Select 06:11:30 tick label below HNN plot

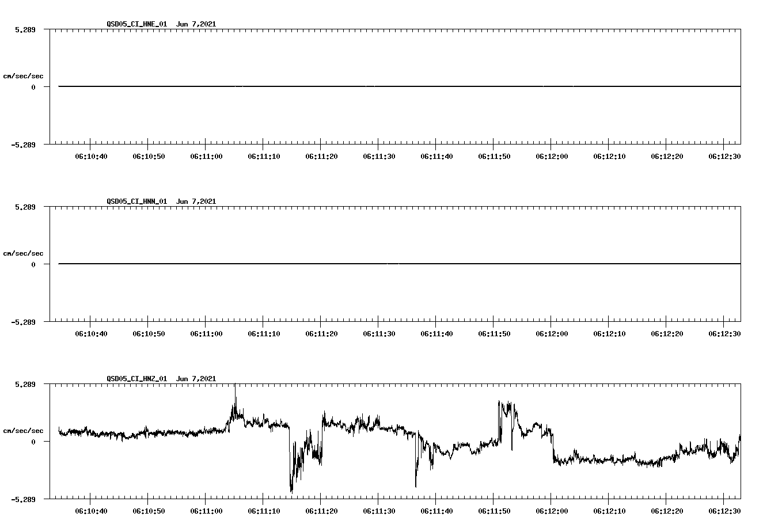pos(379,334)
